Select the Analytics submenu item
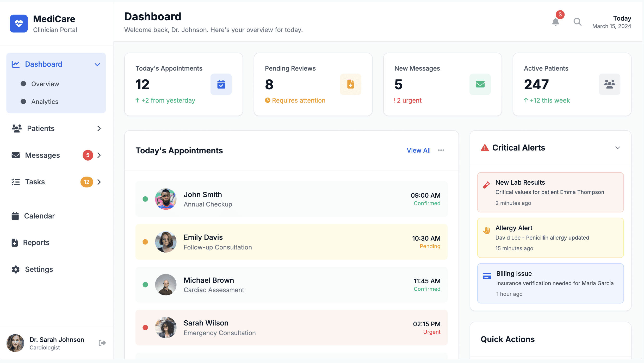The image size is (644, 363). tap(45, 102)
